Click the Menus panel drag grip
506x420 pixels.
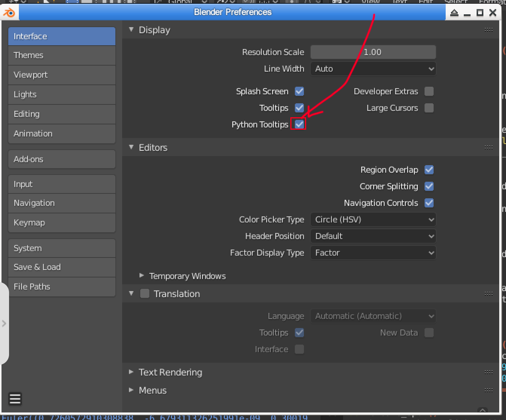(489, 390)
